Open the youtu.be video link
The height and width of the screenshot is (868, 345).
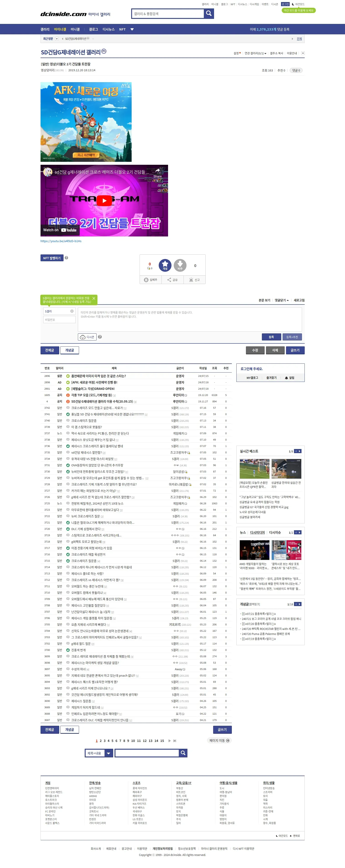click(61, 241)
